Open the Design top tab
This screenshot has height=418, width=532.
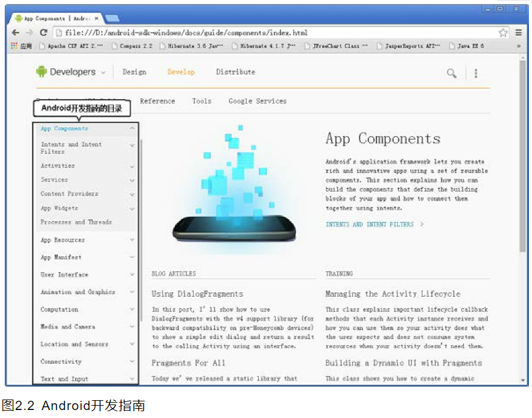tap(134, 72)
